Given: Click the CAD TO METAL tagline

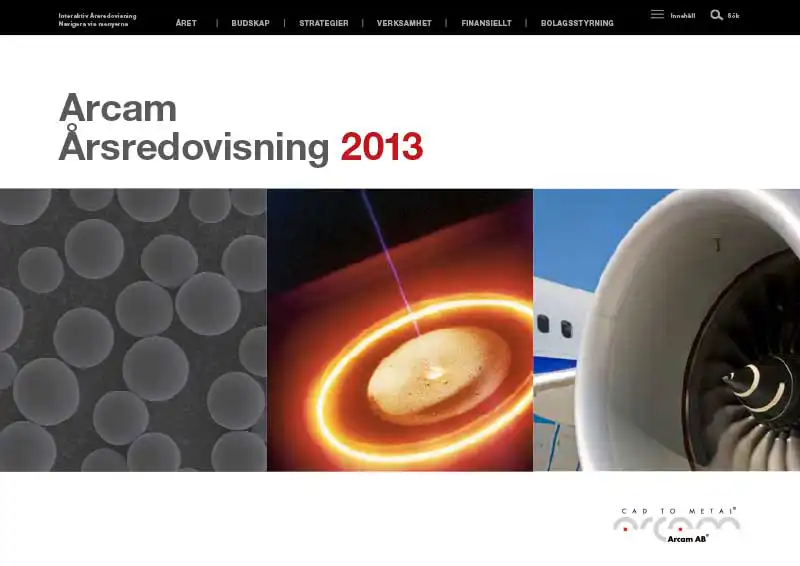Looking at the screenshot, I should (x=679, y=511).
